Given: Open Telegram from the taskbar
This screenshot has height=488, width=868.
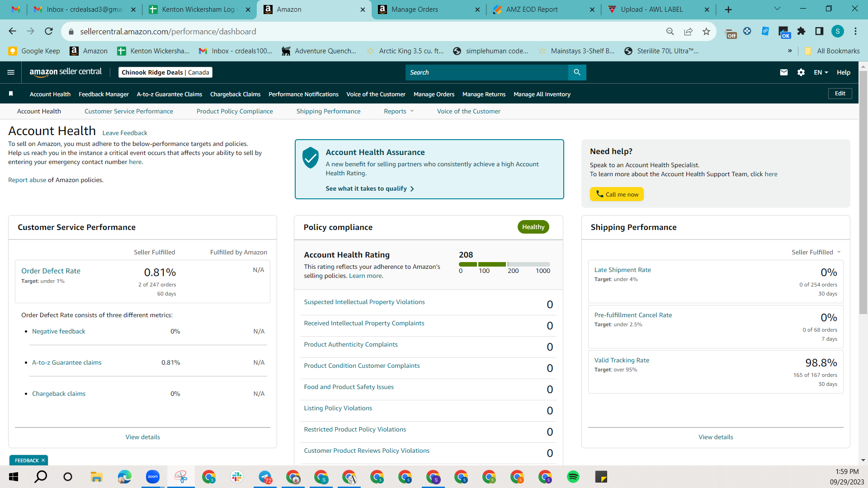Looking at the screenshot, I should [265, 477].
